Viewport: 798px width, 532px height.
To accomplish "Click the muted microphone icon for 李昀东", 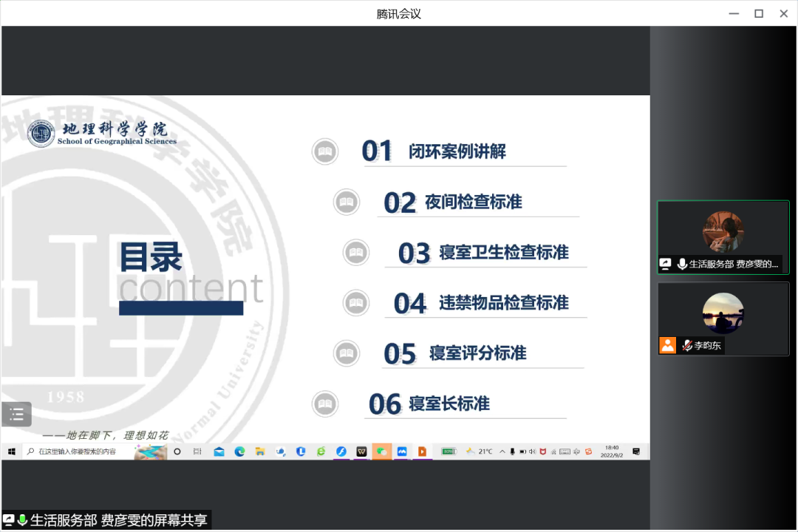I will pos(686,345).
